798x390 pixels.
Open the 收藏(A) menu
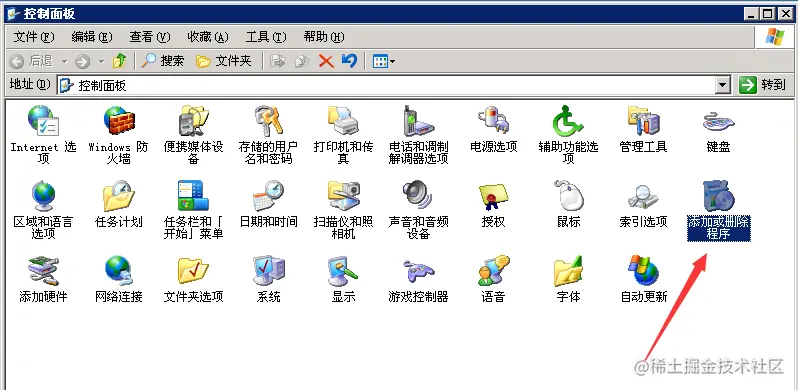pyautogui.click(x=208, y=37)
